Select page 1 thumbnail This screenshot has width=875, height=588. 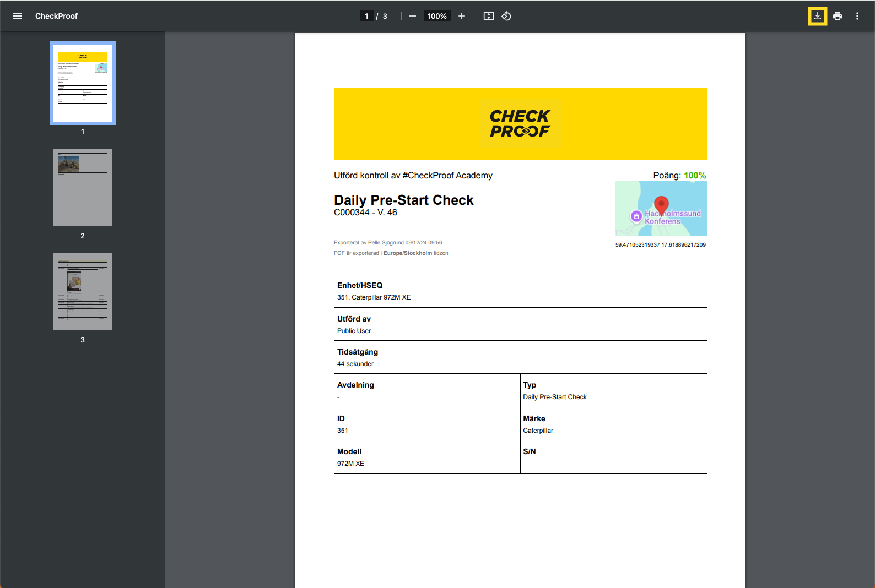pos(83,83)
